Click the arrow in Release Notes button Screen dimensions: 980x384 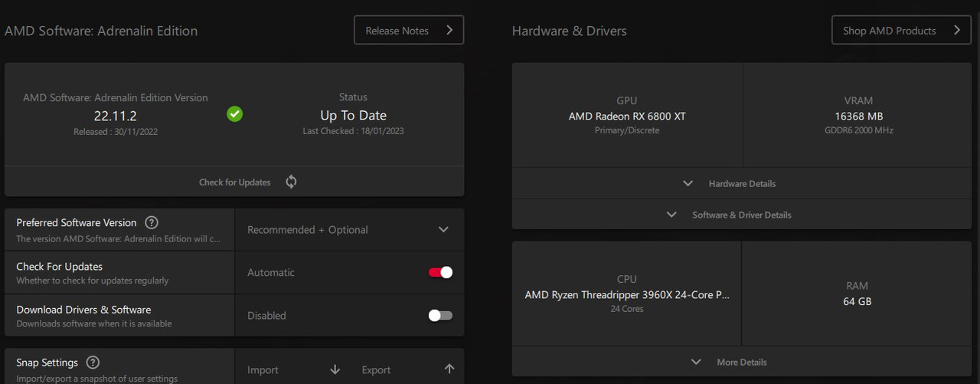click(449, 31)
